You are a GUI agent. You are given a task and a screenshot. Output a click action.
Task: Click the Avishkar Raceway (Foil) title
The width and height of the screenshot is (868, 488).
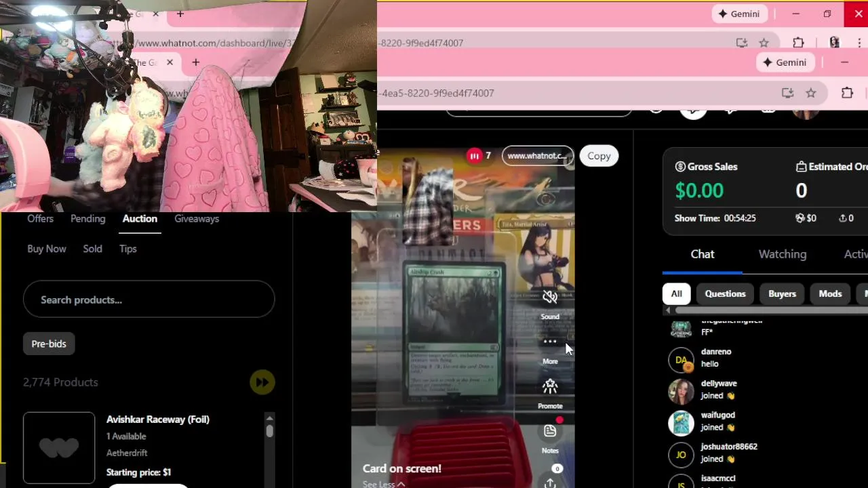(157, 420)
